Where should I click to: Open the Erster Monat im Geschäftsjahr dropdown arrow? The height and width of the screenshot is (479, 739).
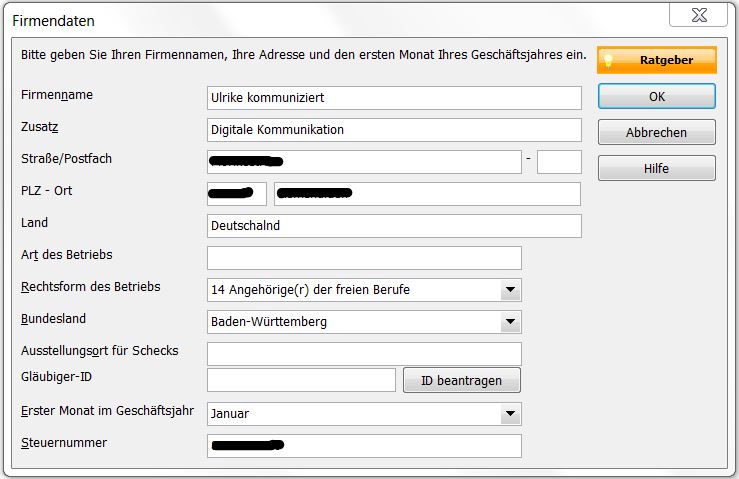point(510,414)
